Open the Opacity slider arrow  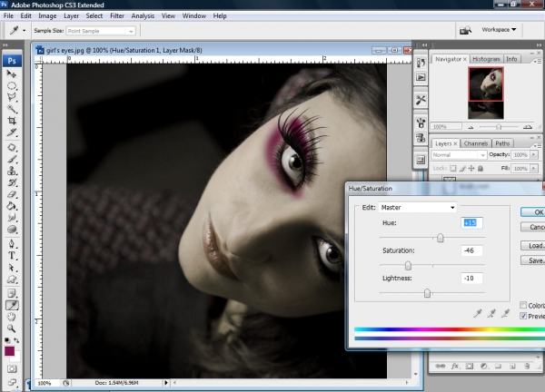[534, 155]
